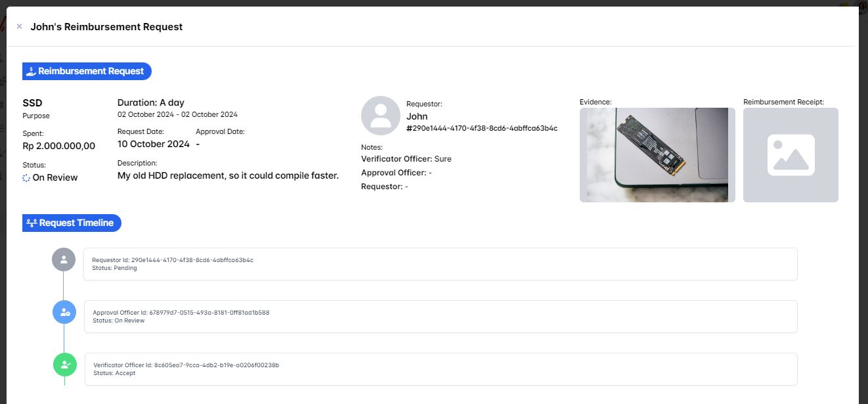Click the Verificator Officer note 'Sure'
868x404 pixels.
tap(443, 159)
